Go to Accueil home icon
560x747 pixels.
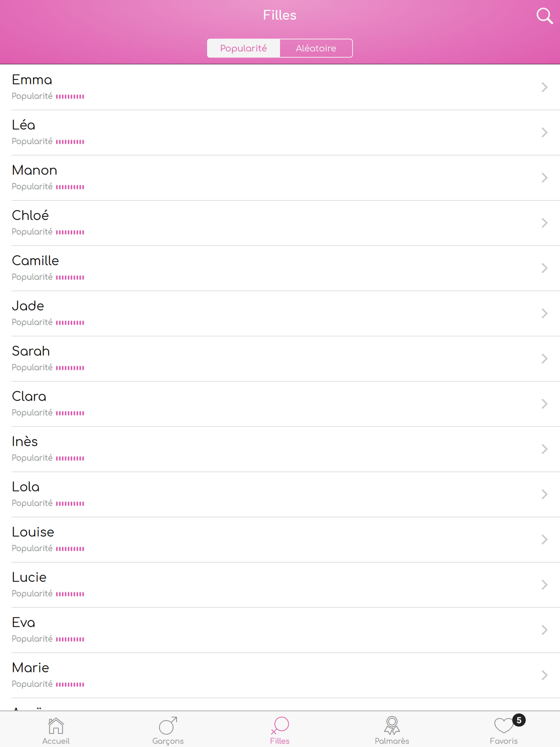(x=56, y=725)
